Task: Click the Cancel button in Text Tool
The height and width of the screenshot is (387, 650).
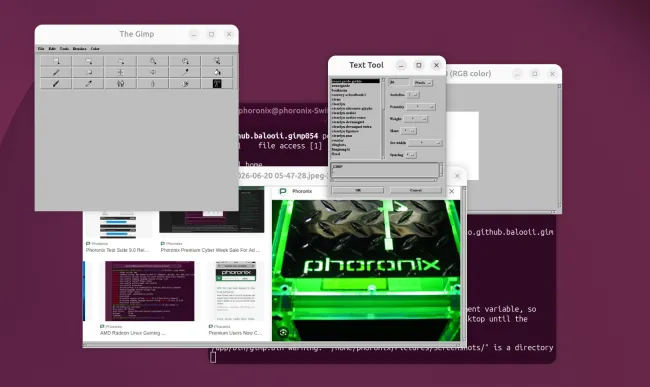Action: click(416, 190)
